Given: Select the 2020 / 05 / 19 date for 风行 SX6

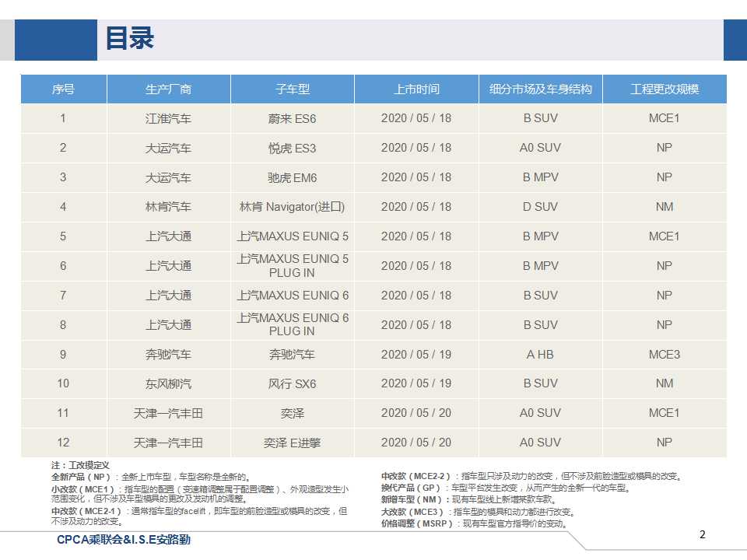Looking at the screenshot, I should 416,383.
